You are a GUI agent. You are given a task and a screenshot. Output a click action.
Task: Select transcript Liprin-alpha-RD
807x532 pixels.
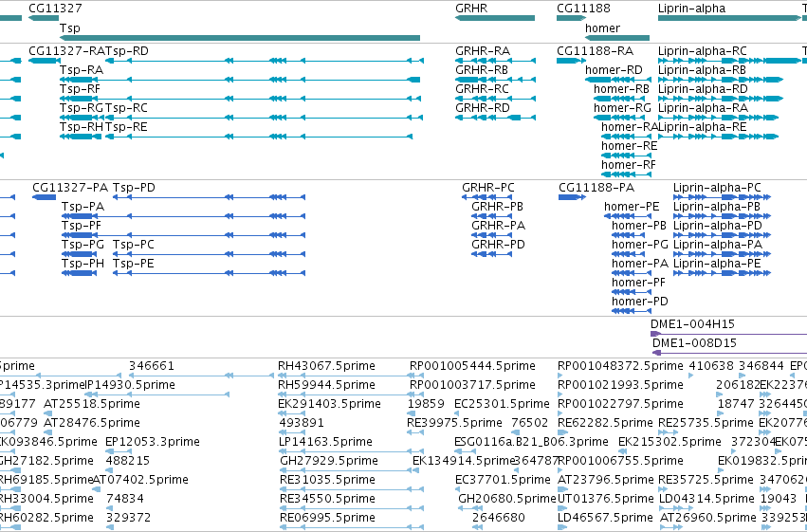click(703, 89)
